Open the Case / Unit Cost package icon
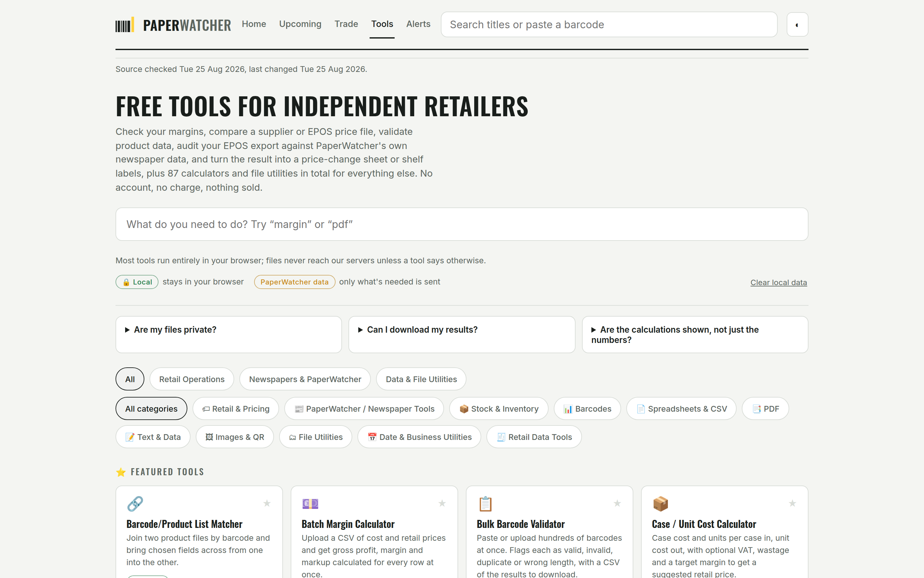The height and width of the screenshot is (578, 924). pos(661,504)
